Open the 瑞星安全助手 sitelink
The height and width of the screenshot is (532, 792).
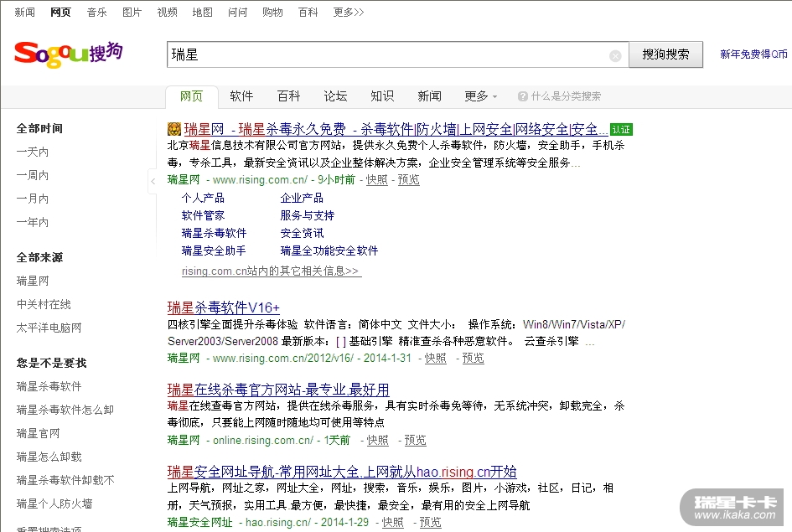pos(214,251)
